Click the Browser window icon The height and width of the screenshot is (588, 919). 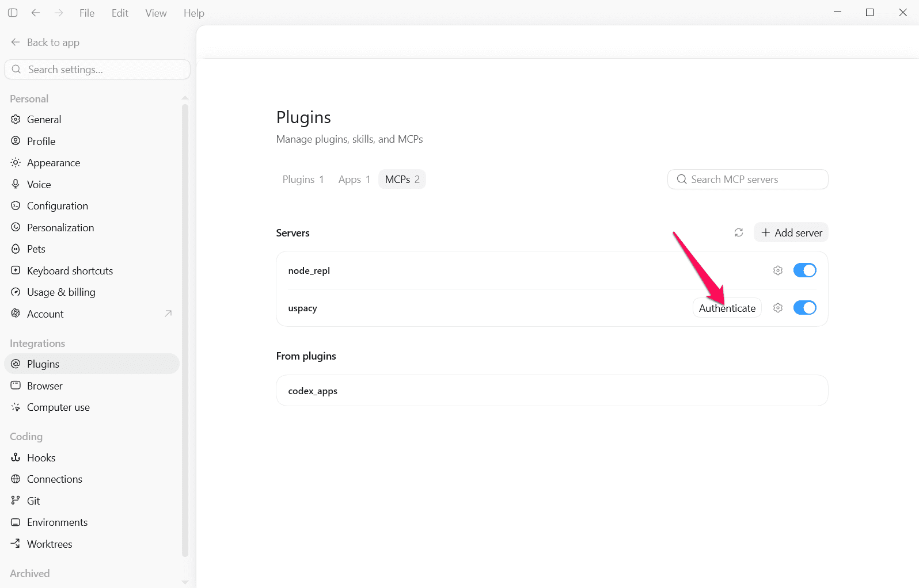click(16, 385)
